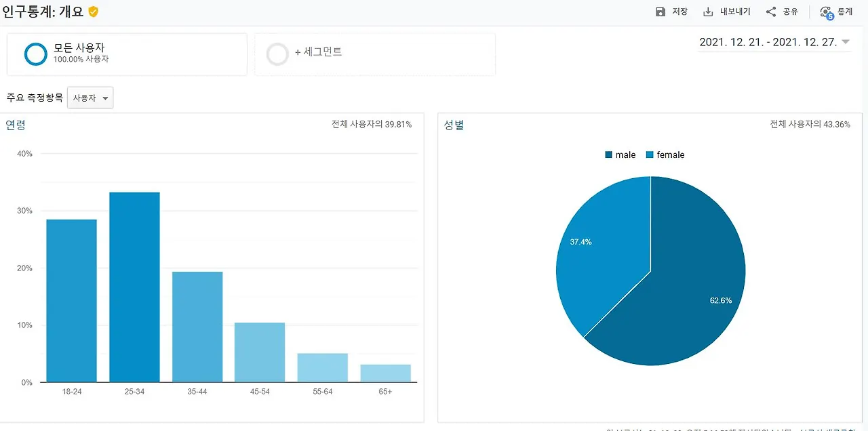Screen dimensions: 868x431
Task: Open the 사용자 metric dropdown
Action: coord(90,98)
